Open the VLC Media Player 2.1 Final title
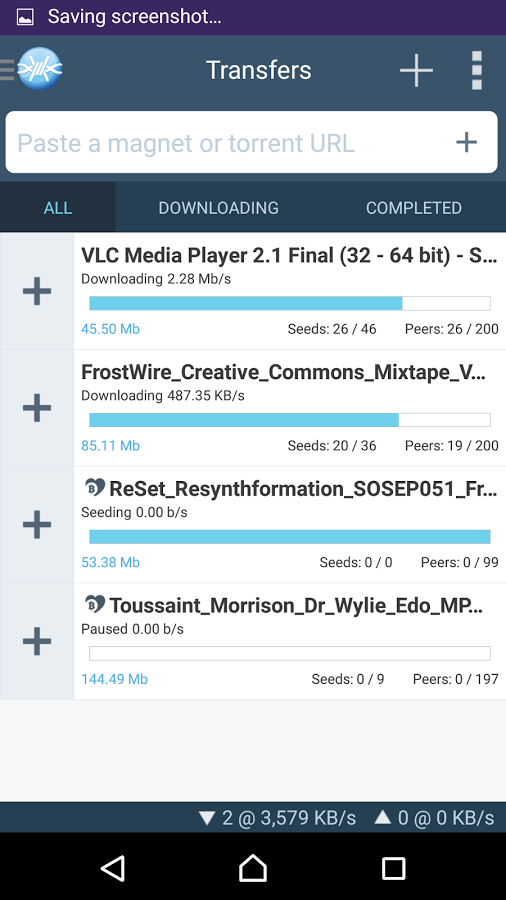506x900 pixels. pos(289,256)
